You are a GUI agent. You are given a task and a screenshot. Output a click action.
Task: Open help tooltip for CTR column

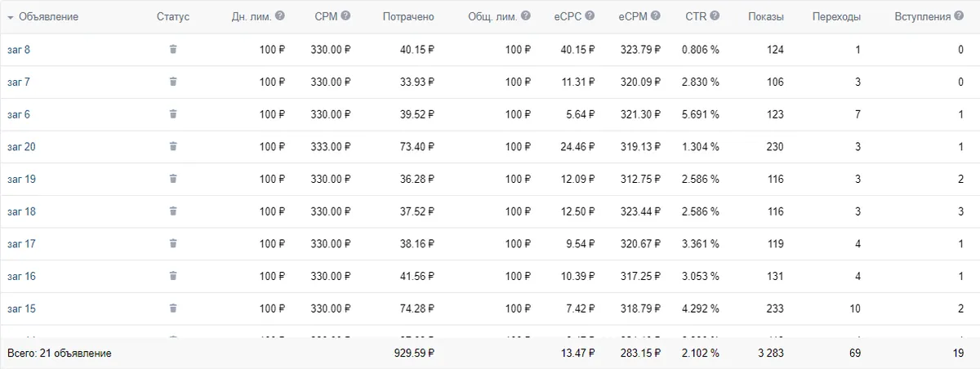coord(715,16)
